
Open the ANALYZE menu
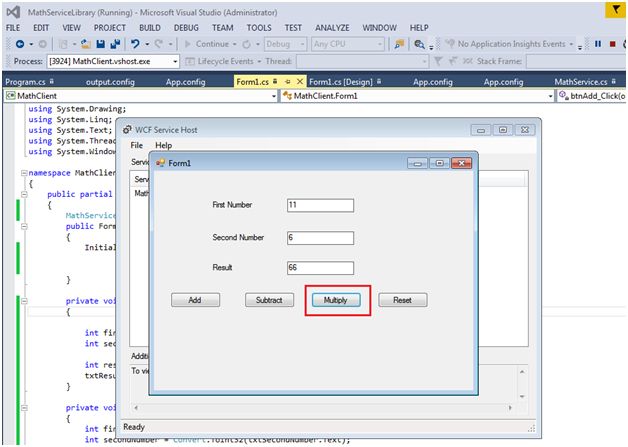(332, 28)
